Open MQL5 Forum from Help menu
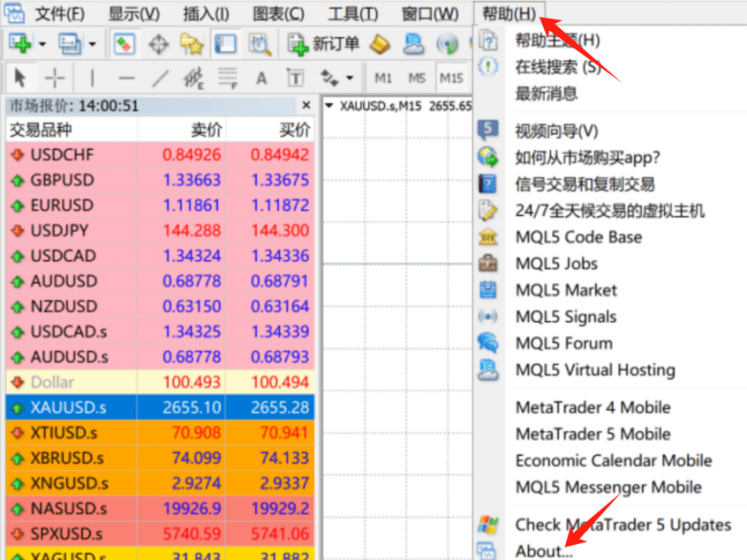This screenshot has height=560, width=747. (564, 343)
